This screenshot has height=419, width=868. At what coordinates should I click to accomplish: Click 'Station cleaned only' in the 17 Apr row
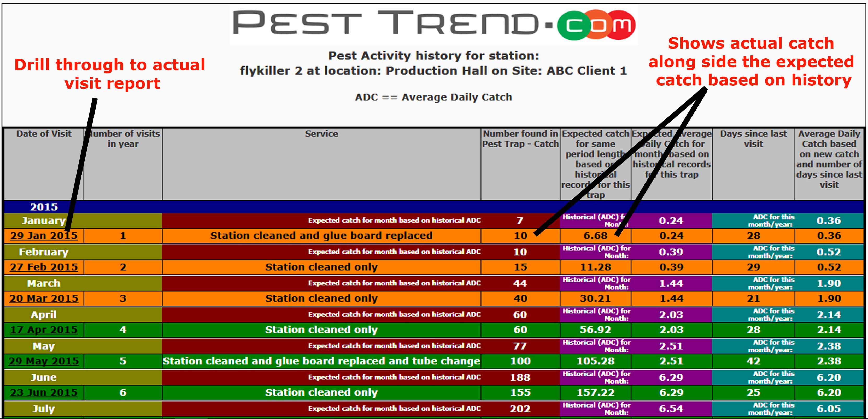click(x=321, y=330)
